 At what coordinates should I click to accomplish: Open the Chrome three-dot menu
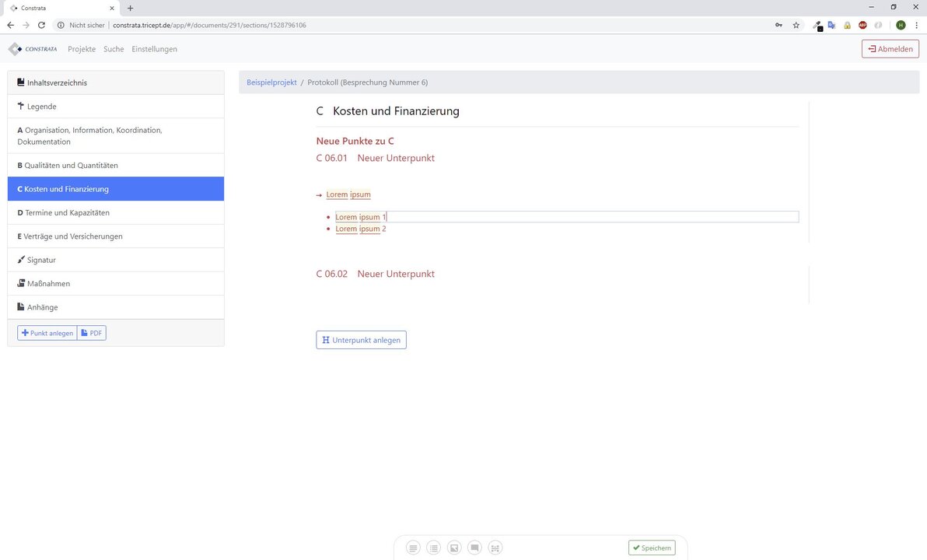tap(916, 25)
